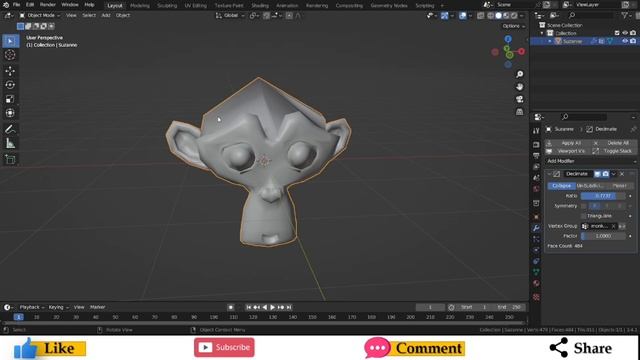Open the Object properties tab
Viewport: 640px width, 360px height.
(536, 217)
